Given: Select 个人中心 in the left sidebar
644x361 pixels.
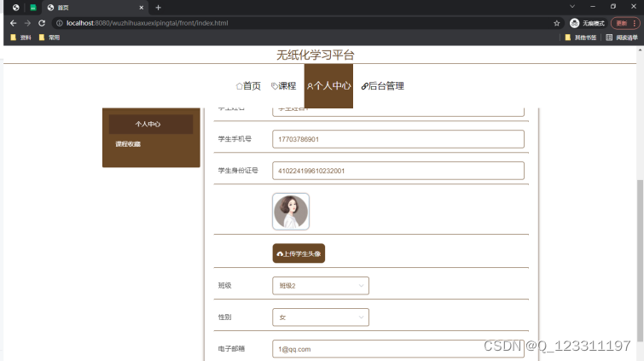Looking at the screenshot, I should click(x=151, y=124).
